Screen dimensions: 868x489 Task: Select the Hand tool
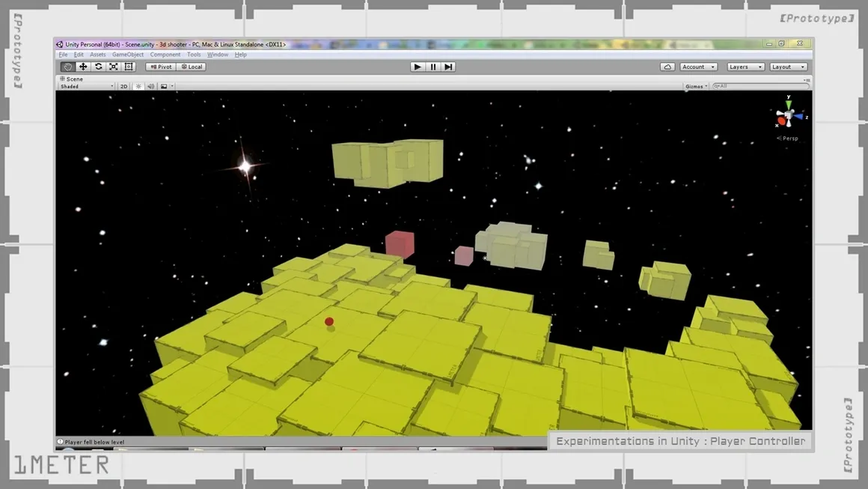[67, 67]
